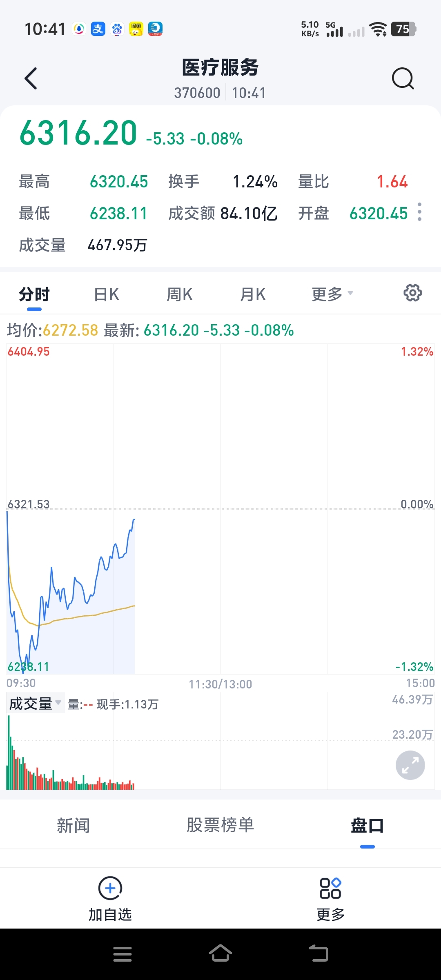441x980 pixels.
Task: Open the 新闻 section
Action: [73, 826]
